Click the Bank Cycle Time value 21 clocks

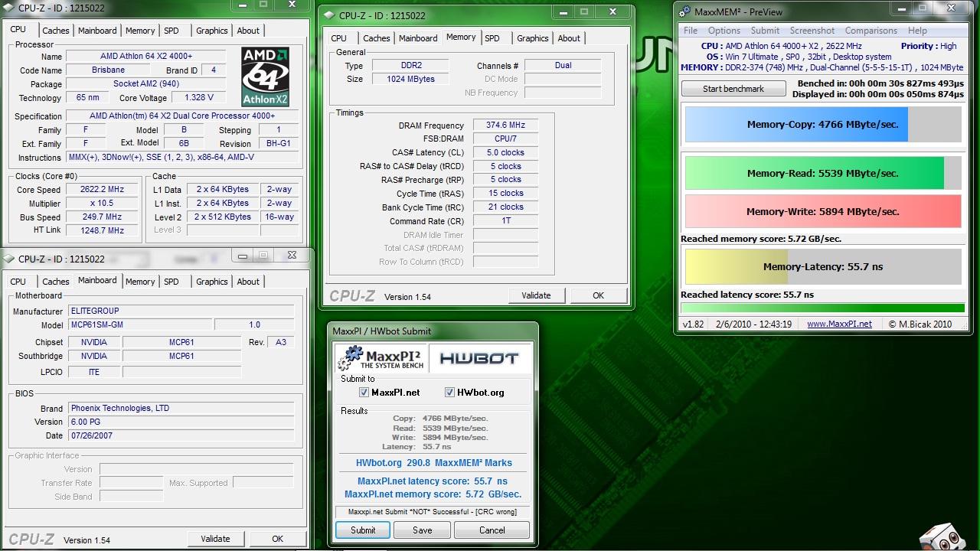(x=505, y=207)
